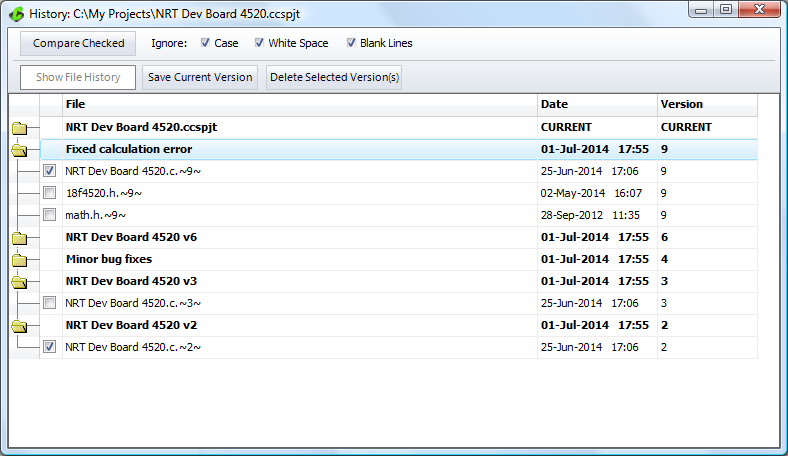Screen dimensions: 788x456
Task: Click Save Current Version button
Action: coord(200,78)
